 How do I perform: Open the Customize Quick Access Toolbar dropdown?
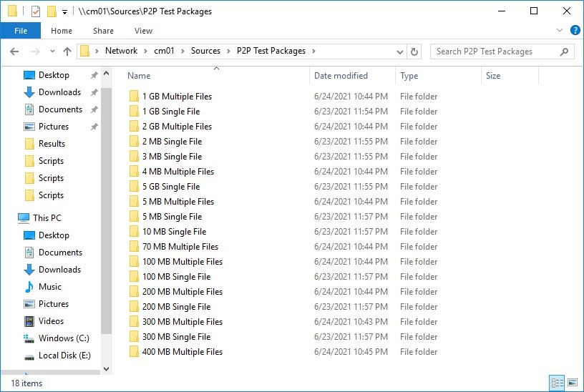coord(64,12)
